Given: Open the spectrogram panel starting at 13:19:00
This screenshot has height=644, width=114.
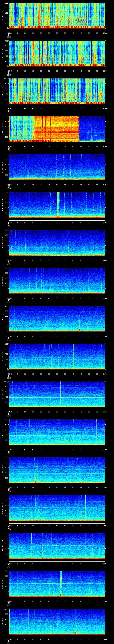Looking at the screenshot, I should coord(57,205).
